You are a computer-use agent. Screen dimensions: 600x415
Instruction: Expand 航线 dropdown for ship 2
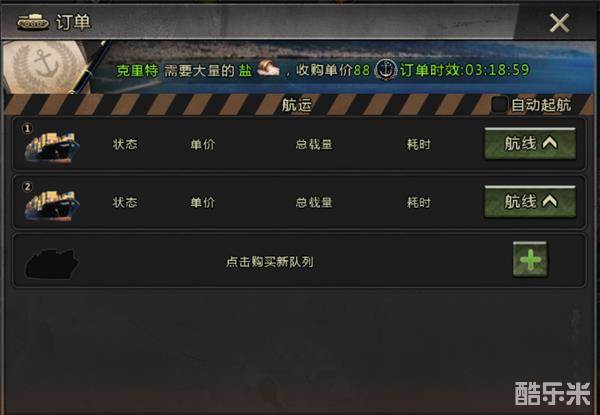(x=530, y=202)
